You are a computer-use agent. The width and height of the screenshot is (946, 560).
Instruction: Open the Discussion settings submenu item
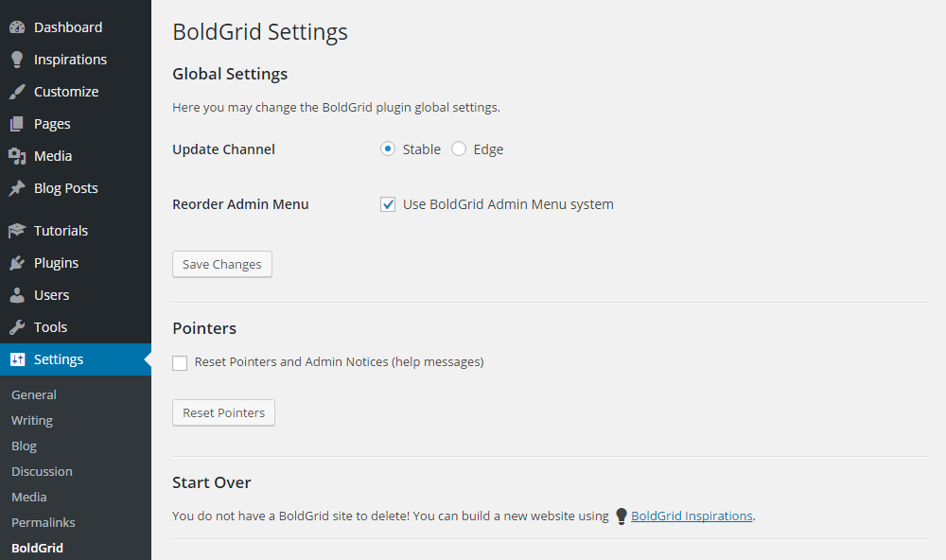coord(42,471)
